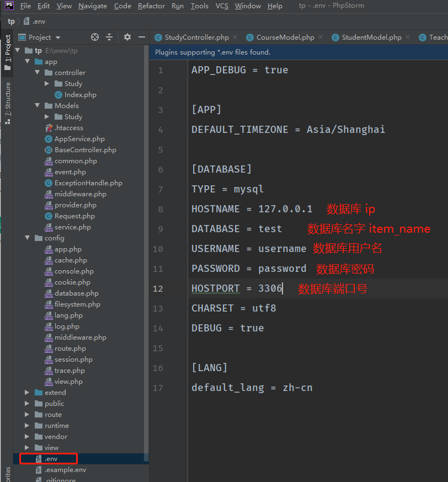This screenshot has width=448, height=482.
Task: Place cursor on line 9 DATABASE = test
Action: pos(237,229)
